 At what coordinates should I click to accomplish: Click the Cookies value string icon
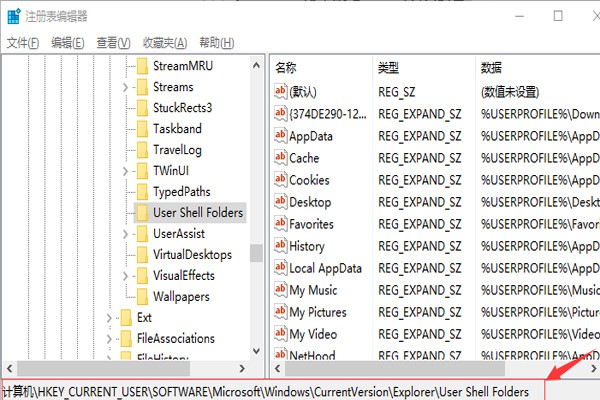pyautogui.click(x=280, y=180)
